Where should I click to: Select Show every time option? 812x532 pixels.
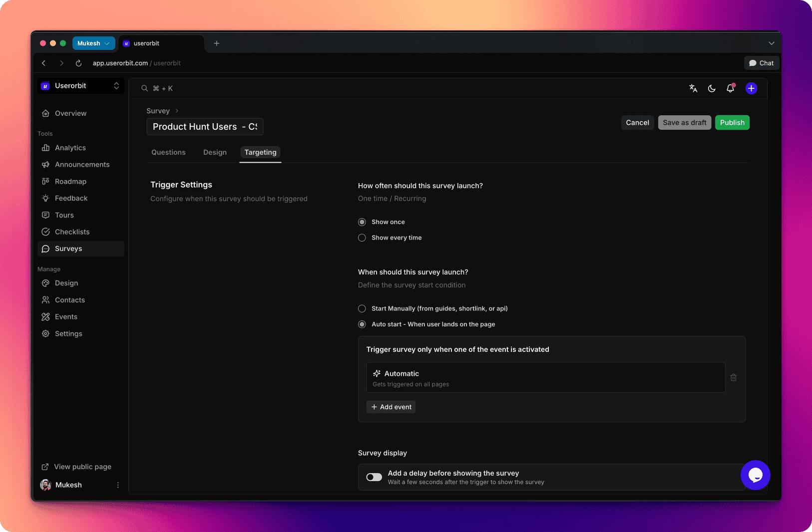pyautogui.click(x=362, y=238)
